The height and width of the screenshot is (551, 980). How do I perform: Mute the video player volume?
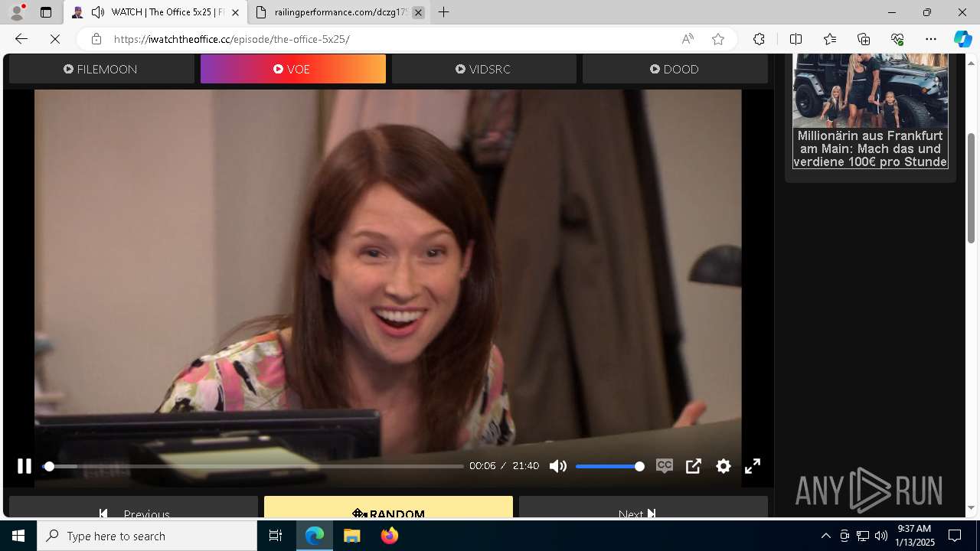558,466
